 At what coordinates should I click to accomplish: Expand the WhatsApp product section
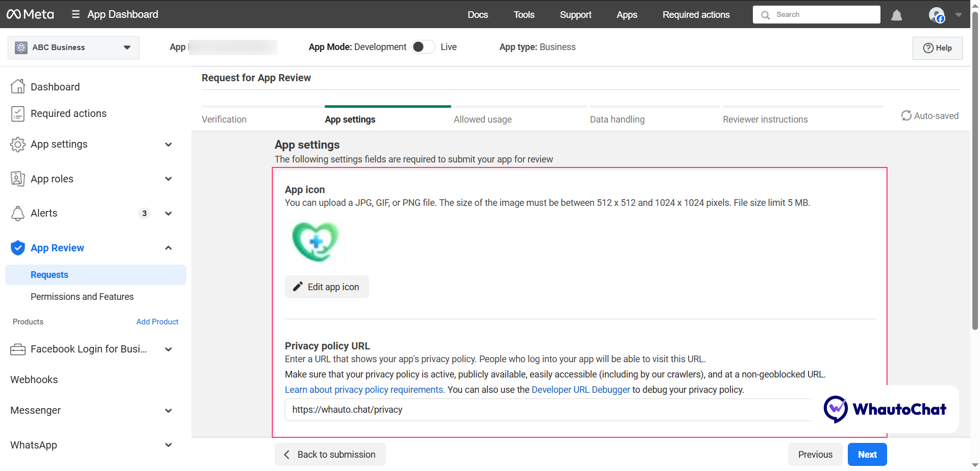168,445
